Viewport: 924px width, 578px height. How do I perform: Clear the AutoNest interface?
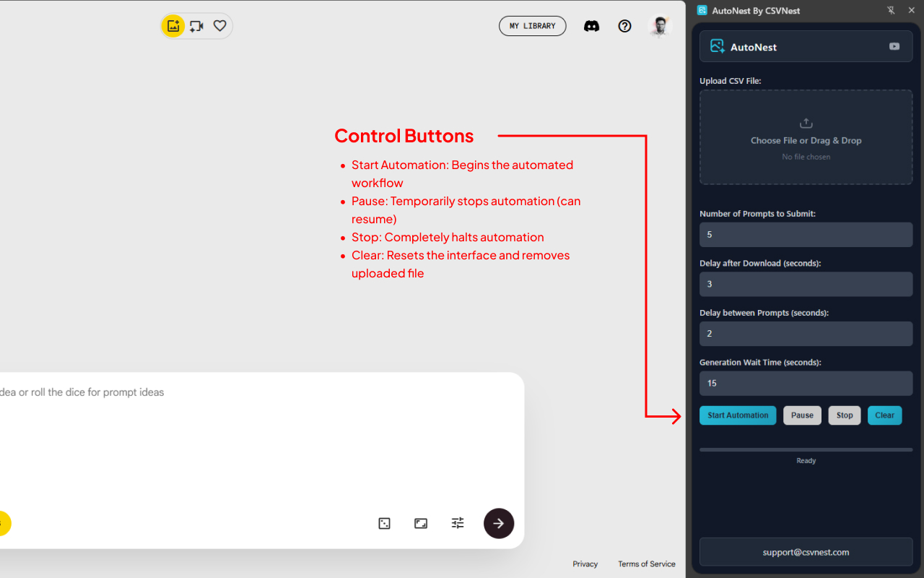click(885, 415)
